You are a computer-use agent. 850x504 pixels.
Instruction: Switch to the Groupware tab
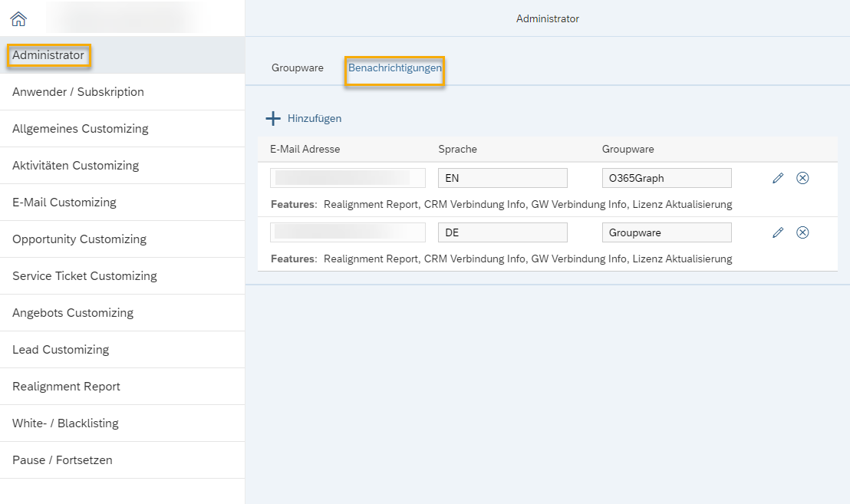298,68
